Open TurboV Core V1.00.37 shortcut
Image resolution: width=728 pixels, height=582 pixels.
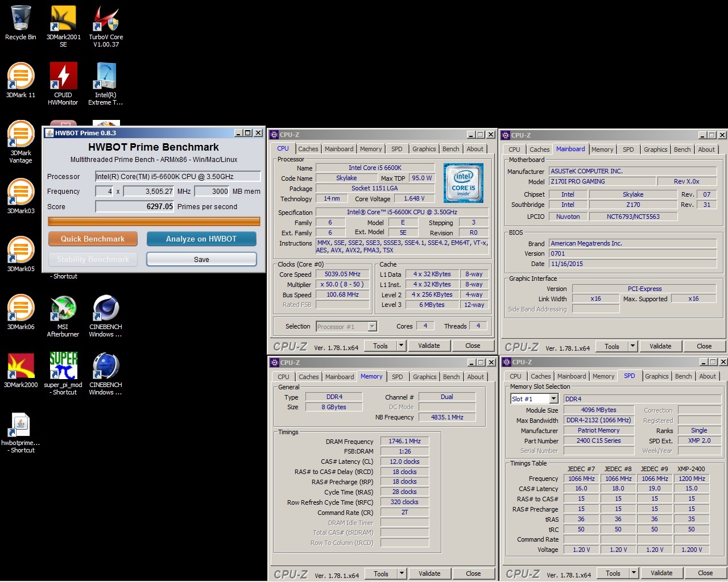[x=106, y=26]
